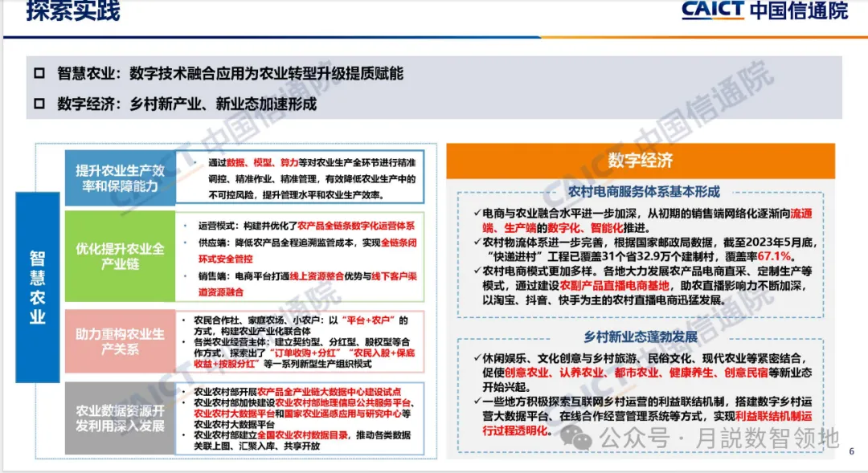This screenshot has height=473, width=868.
Task: Click the pink box 助力重构农业生产关系
Action: (x=120, y=341)
